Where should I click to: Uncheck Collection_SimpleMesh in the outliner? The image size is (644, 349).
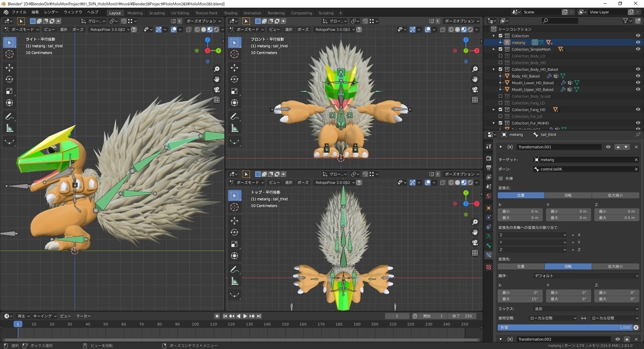[501, 49]
